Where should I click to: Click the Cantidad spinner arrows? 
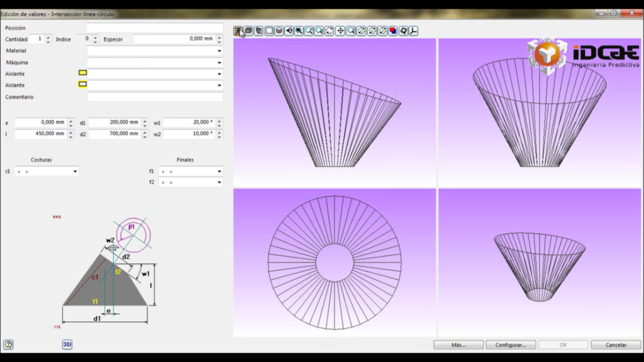[x=48, y=39]
